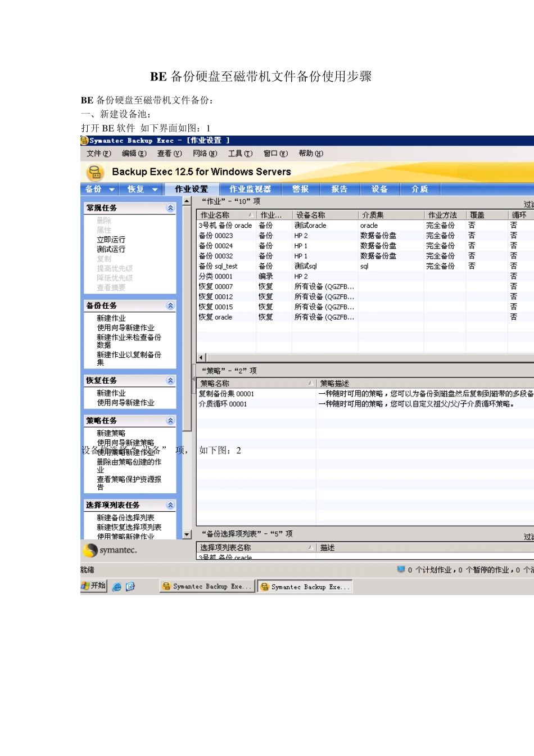Sort jobs by 覆盖 column header

pyautogui.click(x=487, y=215)
